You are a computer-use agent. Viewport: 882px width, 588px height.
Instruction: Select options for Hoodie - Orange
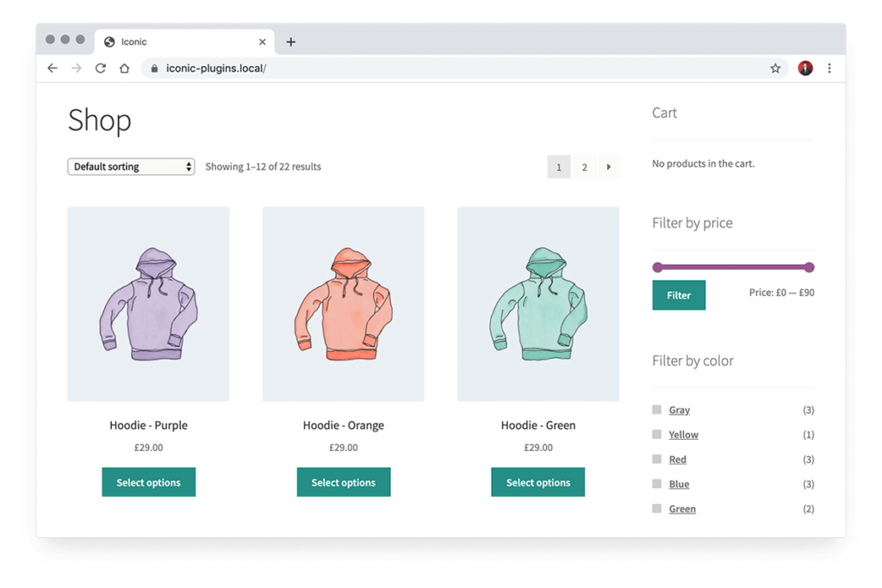(x=344, y=482)
